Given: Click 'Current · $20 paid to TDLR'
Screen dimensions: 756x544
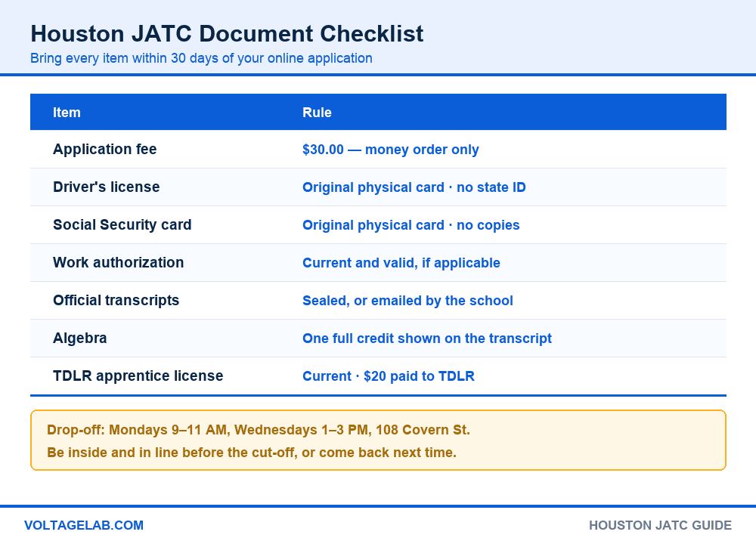Looking at the screenshot, I should pyautogui.click(x=388, y=376).
